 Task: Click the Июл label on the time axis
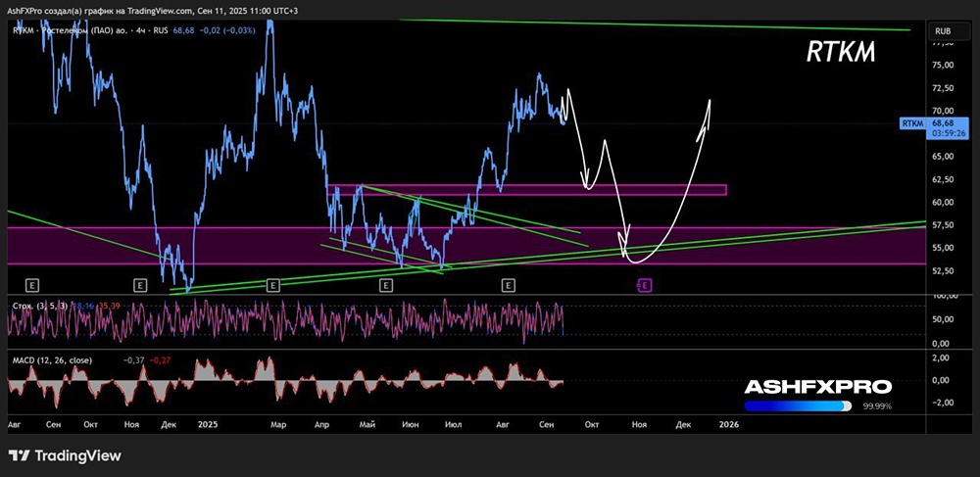[453, 424]
